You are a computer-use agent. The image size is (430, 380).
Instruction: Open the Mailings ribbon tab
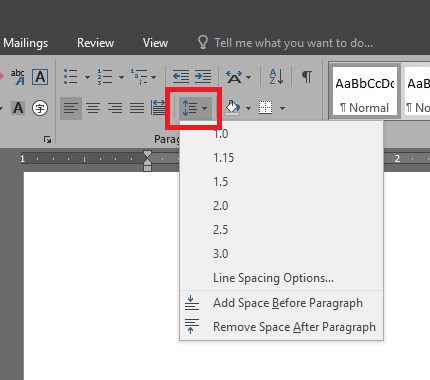[26, 43]
